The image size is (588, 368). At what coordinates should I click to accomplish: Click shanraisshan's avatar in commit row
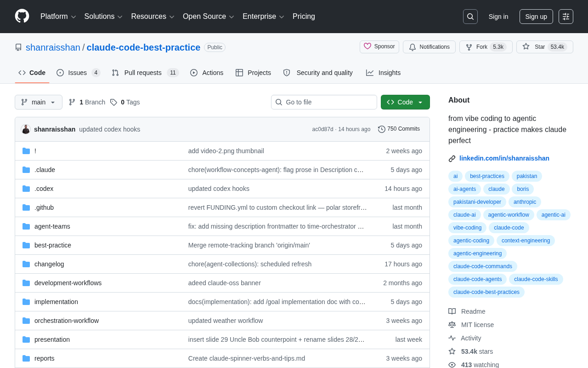(x=26, y=129)
